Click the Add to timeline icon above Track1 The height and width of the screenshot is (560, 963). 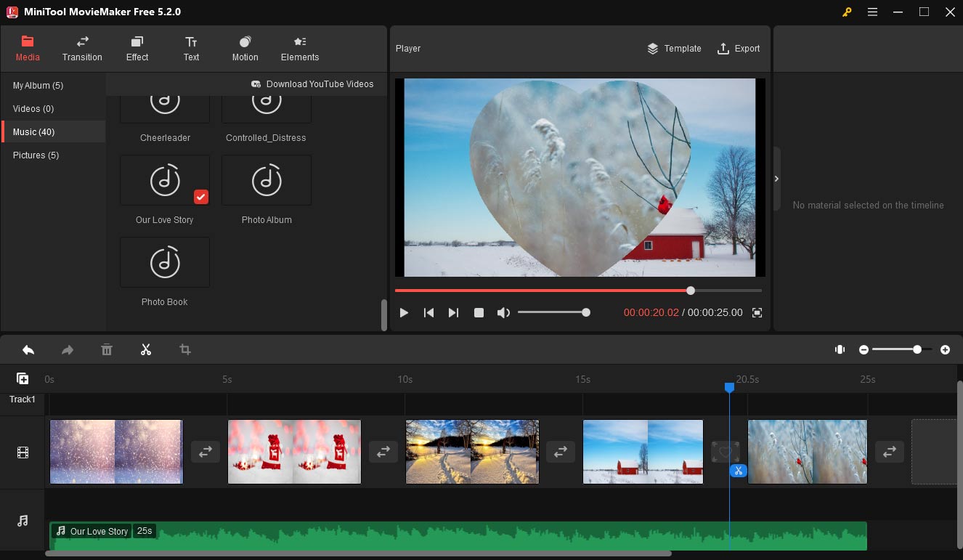point(23,378)
